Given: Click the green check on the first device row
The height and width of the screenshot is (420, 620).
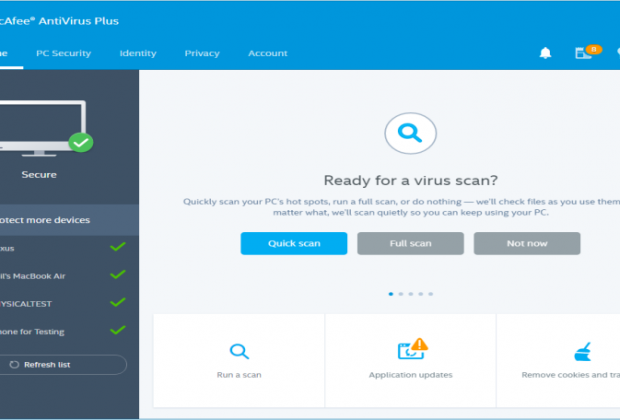Looking at the screenshot, I should pyautogui.click(x=118, y=247).
